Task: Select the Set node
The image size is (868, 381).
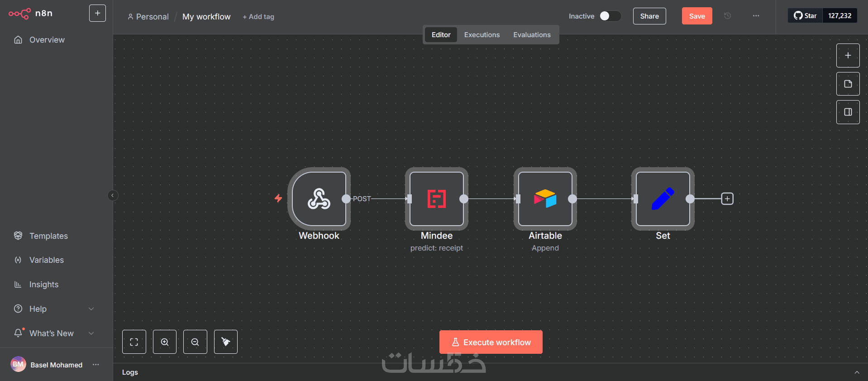Action: (663, 199)
